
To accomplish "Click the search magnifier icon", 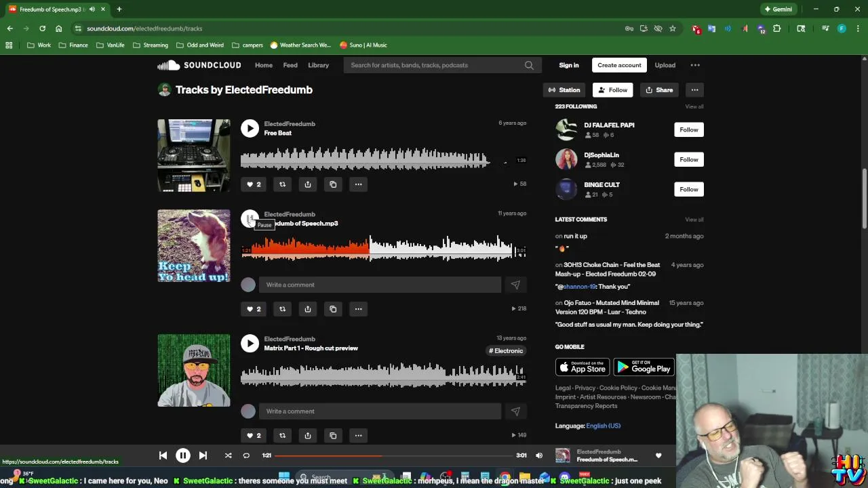I will tap(529, 65).
